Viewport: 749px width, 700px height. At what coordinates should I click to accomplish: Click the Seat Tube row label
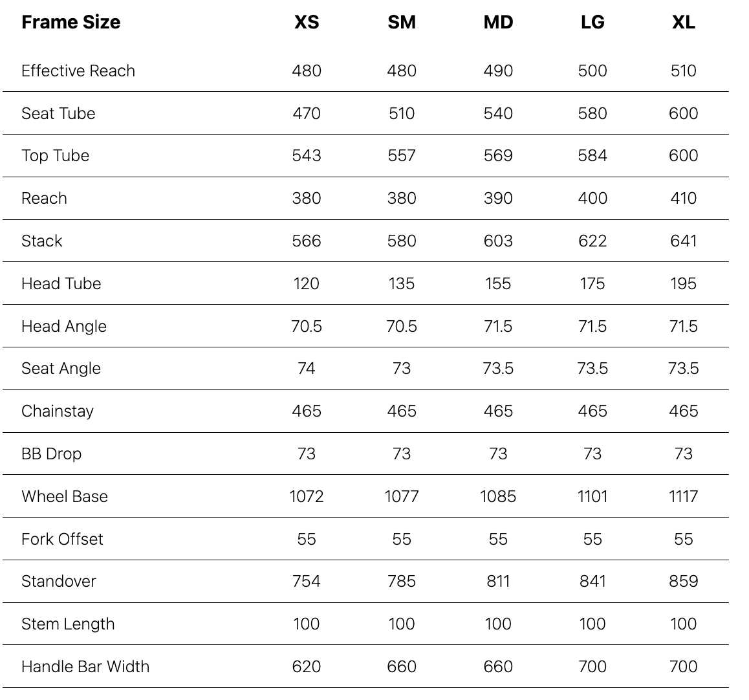click(58, 113)
